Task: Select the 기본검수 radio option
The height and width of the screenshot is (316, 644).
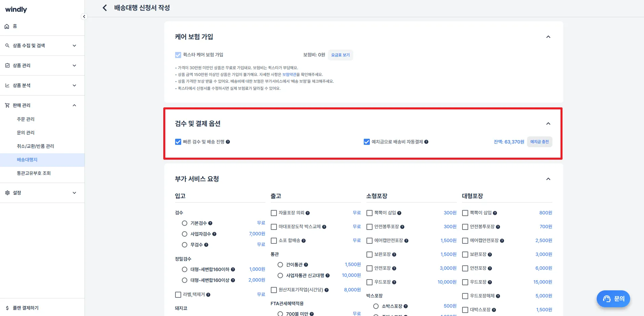Action: point(185,223)
